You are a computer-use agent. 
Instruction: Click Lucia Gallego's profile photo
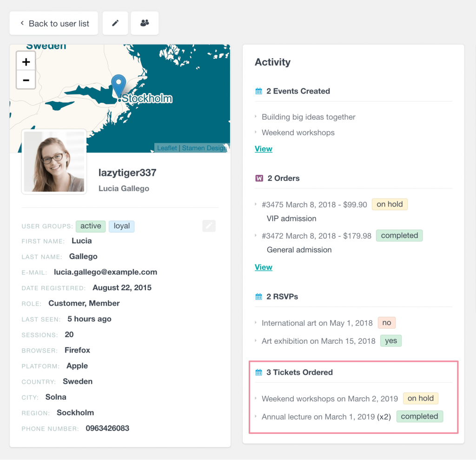54,161
